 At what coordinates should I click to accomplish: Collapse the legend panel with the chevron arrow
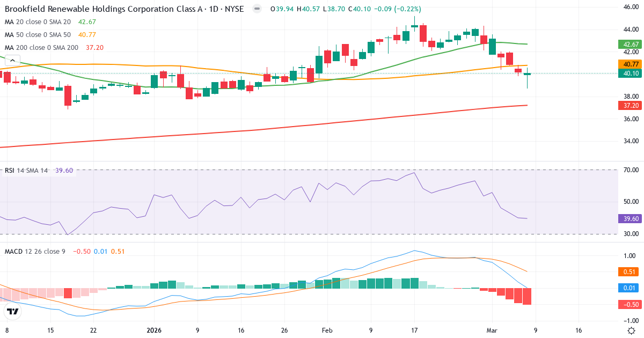[12, 60]
